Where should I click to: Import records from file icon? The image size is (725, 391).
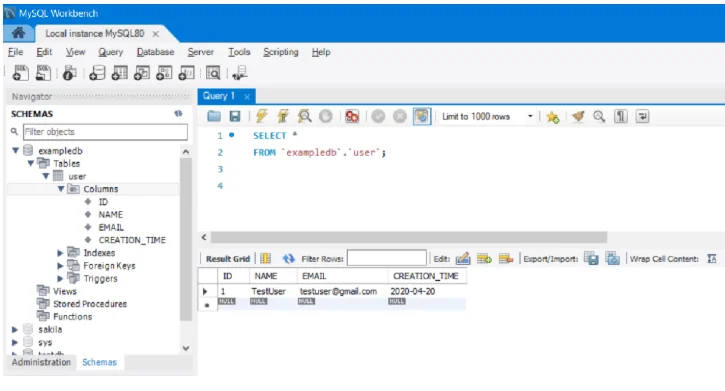pos(613,259)
